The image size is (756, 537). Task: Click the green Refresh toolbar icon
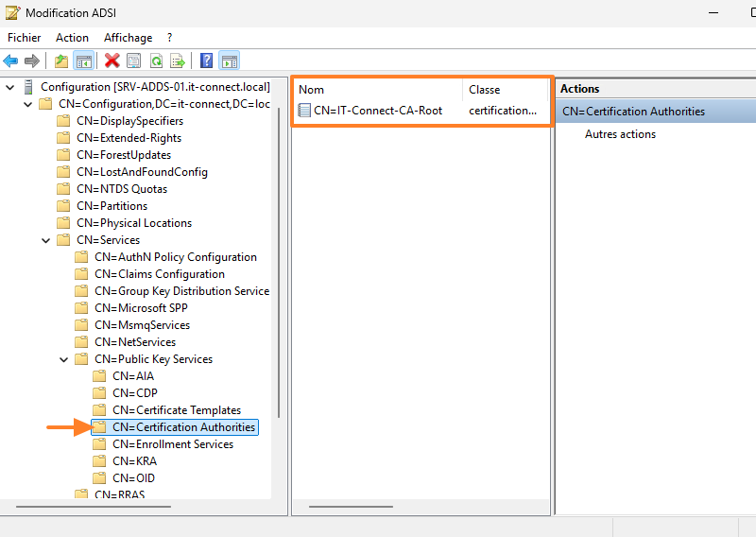coord(156,61)
